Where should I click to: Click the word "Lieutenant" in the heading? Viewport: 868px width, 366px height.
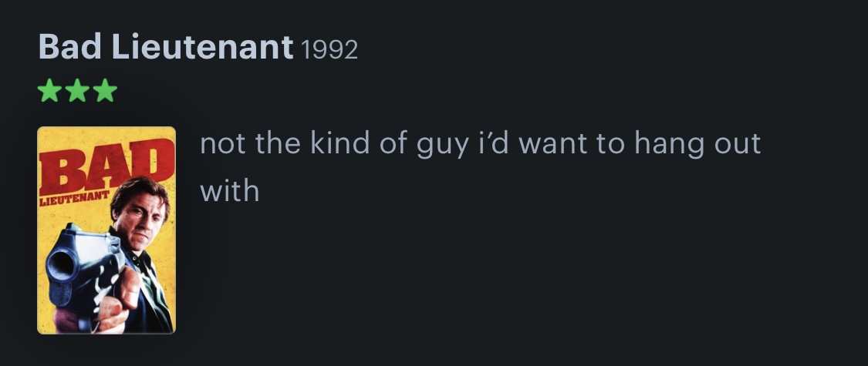coord(202,49)
